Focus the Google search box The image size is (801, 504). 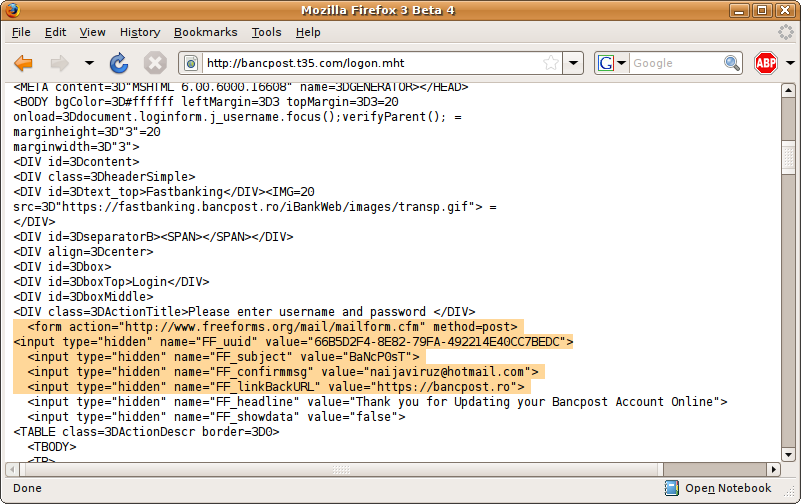coord(676,63)
